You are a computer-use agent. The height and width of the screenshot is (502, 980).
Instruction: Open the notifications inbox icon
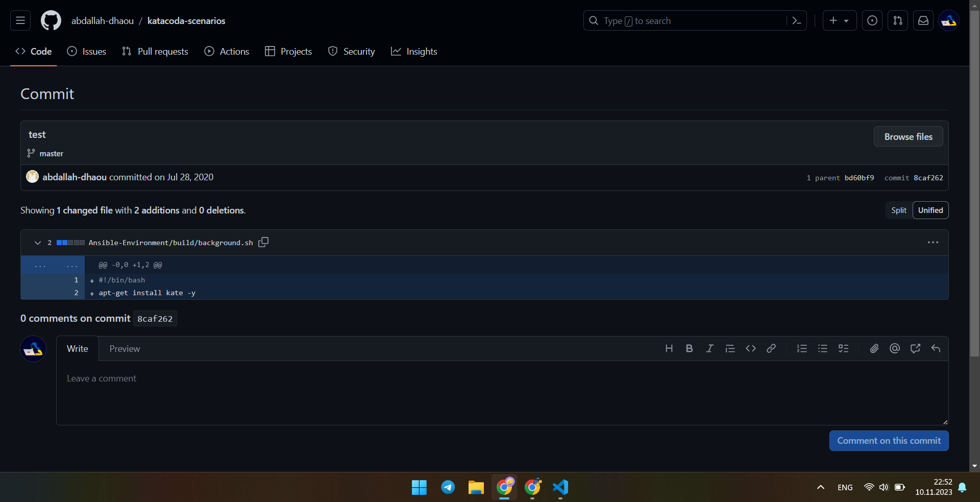coord(923,20)
